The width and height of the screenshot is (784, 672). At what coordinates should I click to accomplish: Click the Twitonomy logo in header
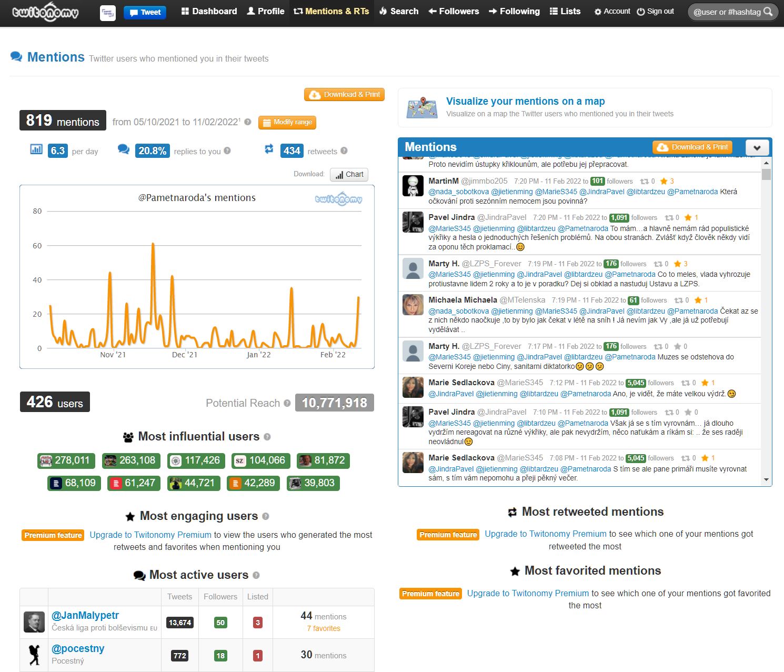(x=45, y=12)
